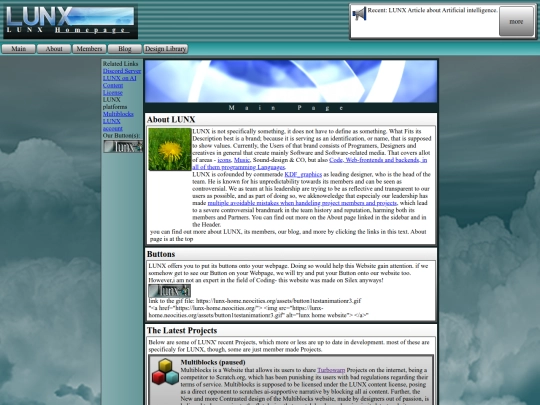Click 'The Latest Projects' heading
The image size is (540, 405).
[x=182, y=331]
